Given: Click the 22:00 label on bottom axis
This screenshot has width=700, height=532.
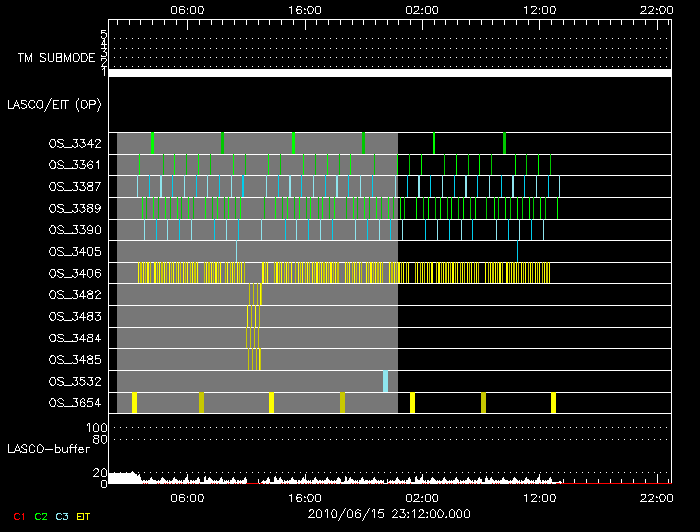Looking at the screenshot, I should click(655, 497).
